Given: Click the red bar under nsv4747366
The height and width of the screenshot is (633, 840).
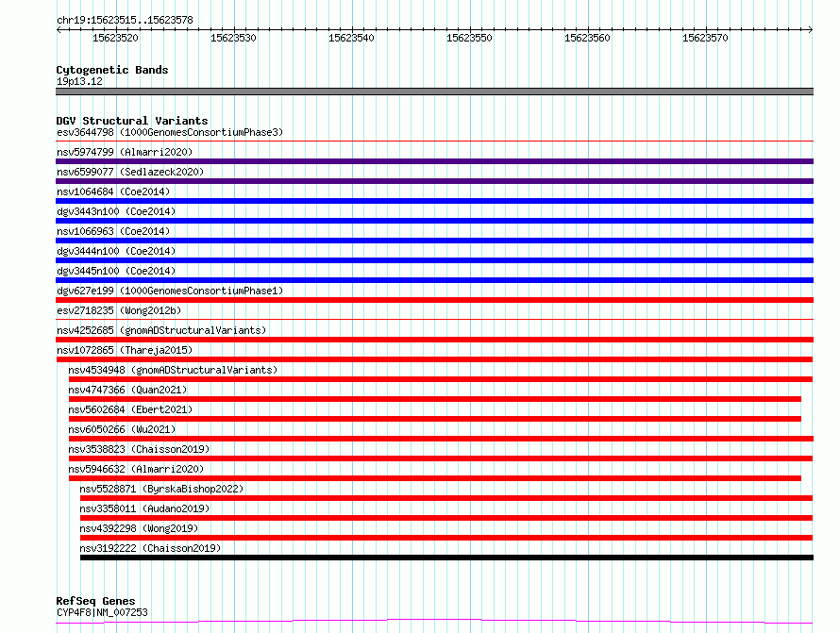Looking at the screenshot, I should point(434,399).
